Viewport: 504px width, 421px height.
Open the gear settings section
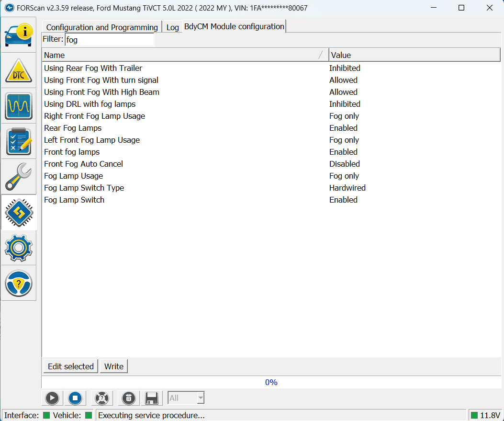tap(19, 248)
